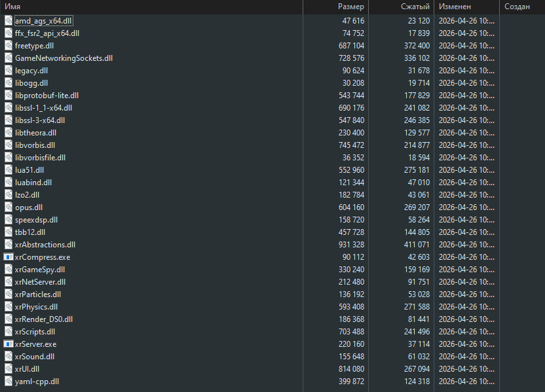Click compressed size 37 114 of xrServer.exe
Image resolution: width=545 pixels, height=392 pixels.
[x=419, y=344]
